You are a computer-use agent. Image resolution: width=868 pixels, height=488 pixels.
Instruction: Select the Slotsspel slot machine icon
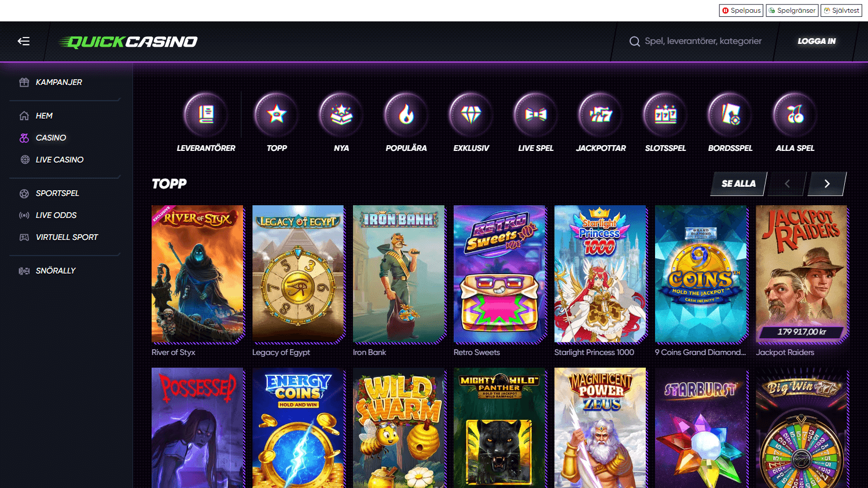coord(665,114)
